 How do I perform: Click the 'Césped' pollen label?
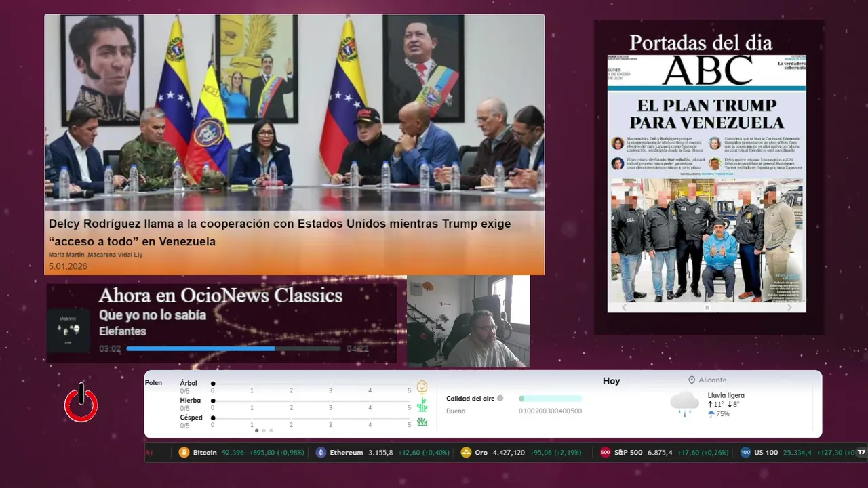pos(191,418)
